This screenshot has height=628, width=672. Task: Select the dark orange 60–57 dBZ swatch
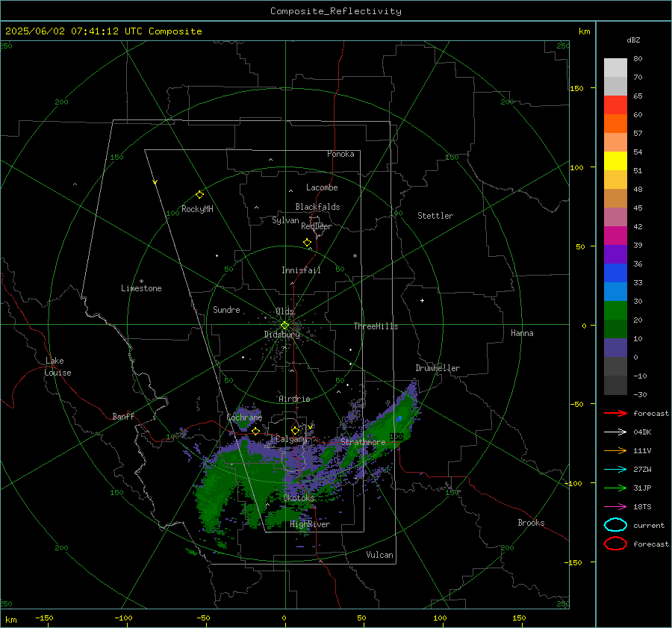(615, 124)
